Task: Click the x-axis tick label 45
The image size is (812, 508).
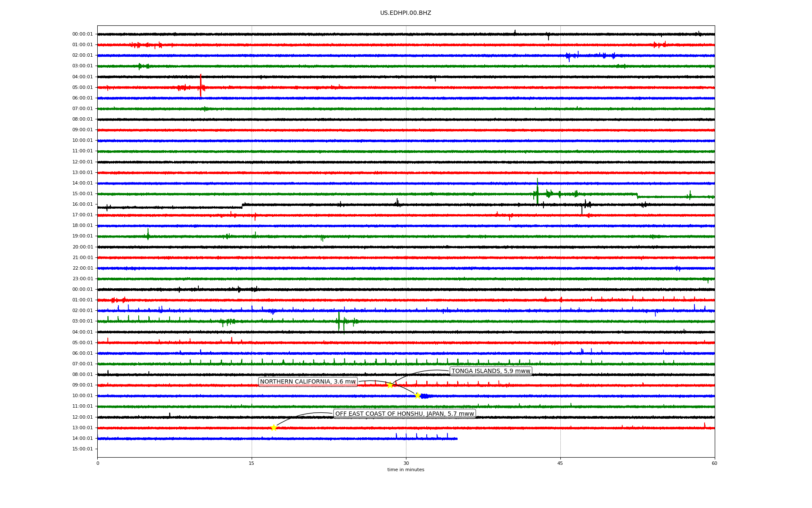Action: click(560, 463)
